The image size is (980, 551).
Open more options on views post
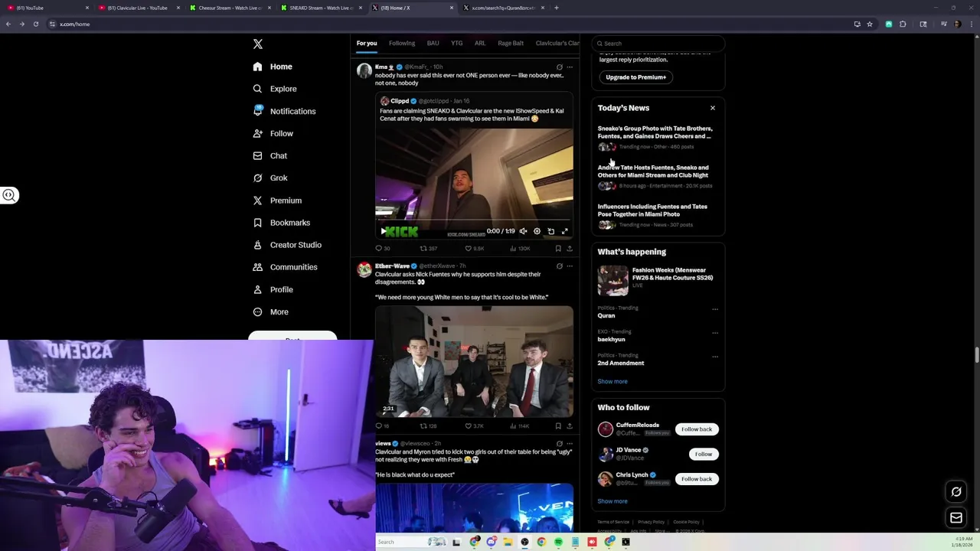[x=570, y=444]
